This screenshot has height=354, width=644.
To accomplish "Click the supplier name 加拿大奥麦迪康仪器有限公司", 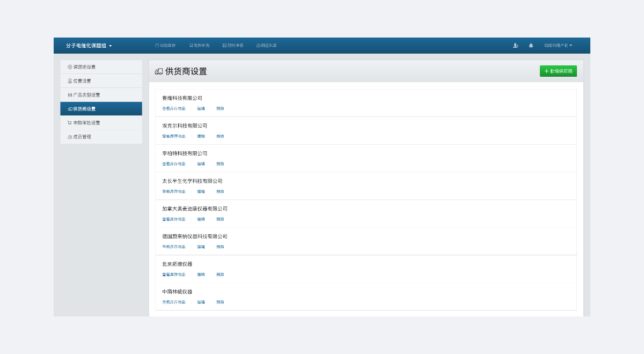I will [195, 209].
